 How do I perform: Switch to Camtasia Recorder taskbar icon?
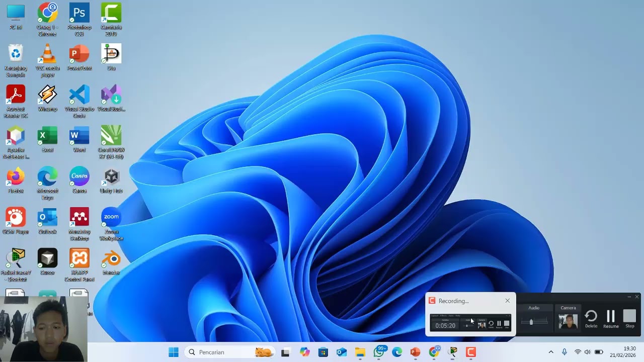click(x=471, y=352)
